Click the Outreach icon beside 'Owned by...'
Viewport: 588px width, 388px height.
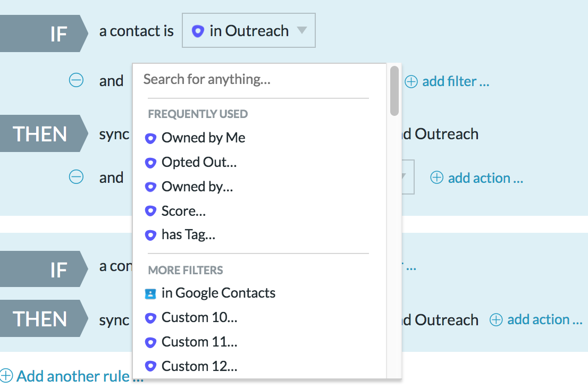(x=150, y=187)
